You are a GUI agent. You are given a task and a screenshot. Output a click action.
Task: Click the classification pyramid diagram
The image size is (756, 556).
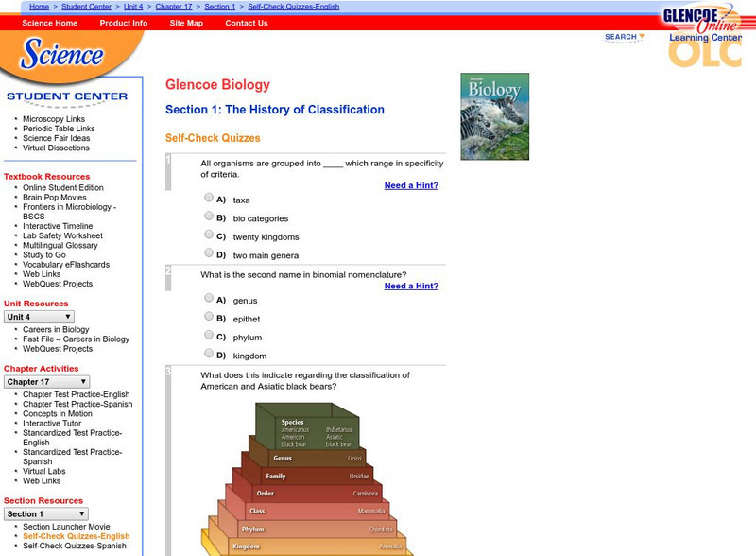tap(307, 478)
